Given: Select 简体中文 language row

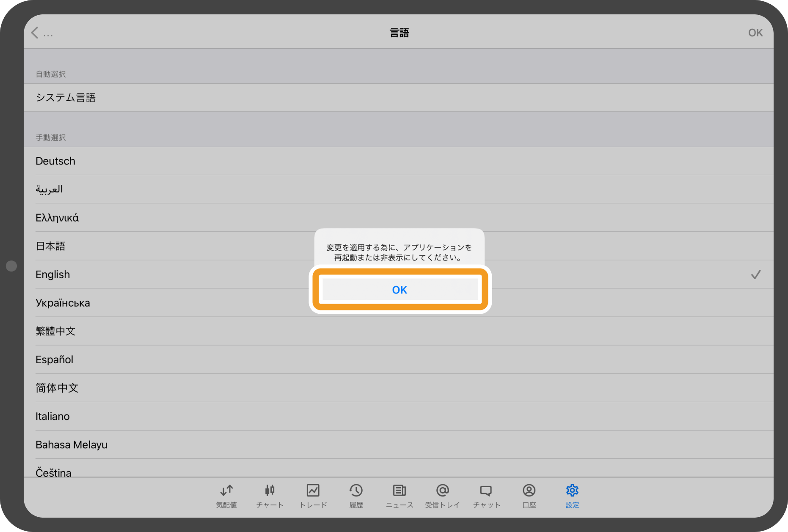Looking at the screenshot, I should [x=57, y=388].
